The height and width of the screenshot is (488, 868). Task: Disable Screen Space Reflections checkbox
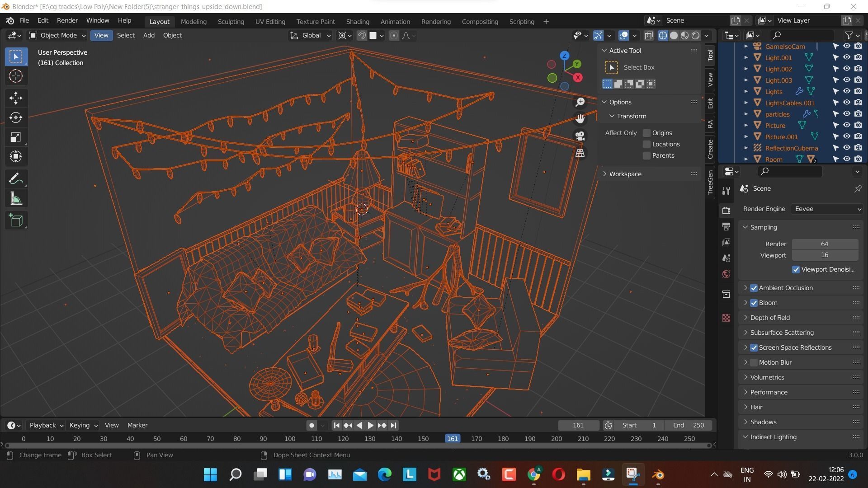pyautogui.click(x=754, y=347)
